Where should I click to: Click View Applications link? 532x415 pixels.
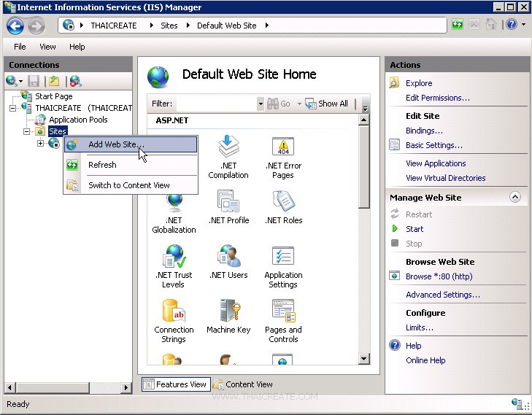click(x=436, y=163)
